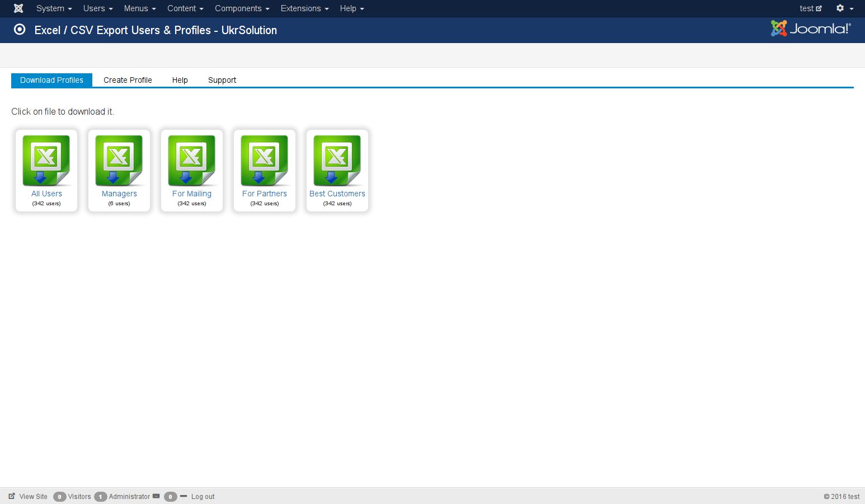Click the messages count badge showing 0
Screen dimensions: 865x504
tap(170, 497)
